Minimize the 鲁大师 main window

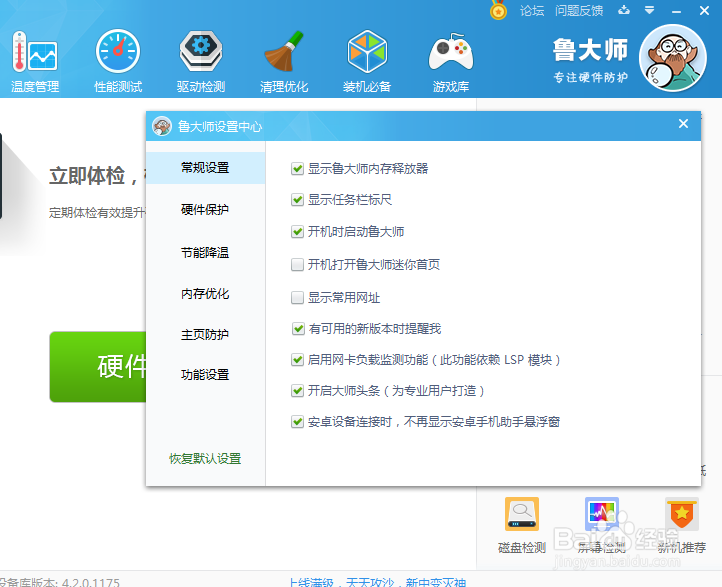676,11
